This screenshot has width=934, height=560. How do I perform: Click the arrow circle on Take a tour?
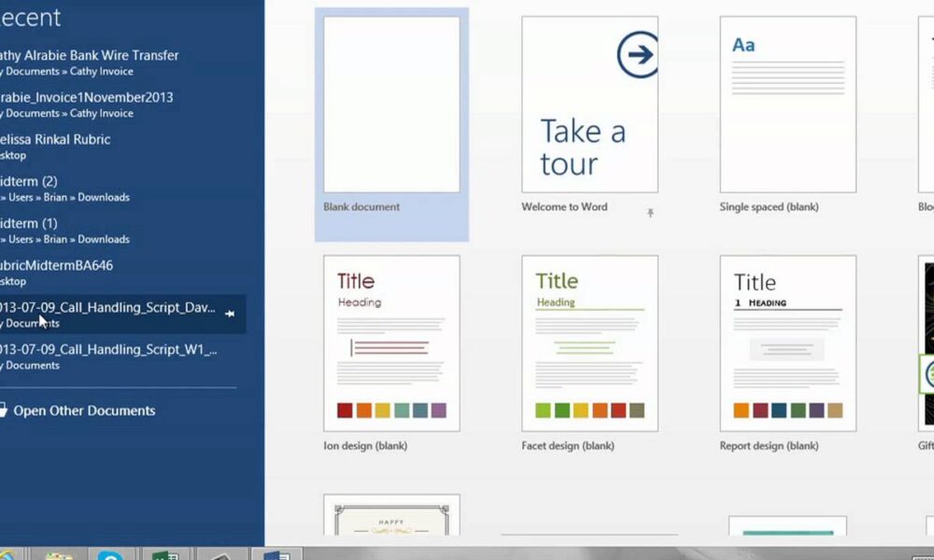(637, 55)
